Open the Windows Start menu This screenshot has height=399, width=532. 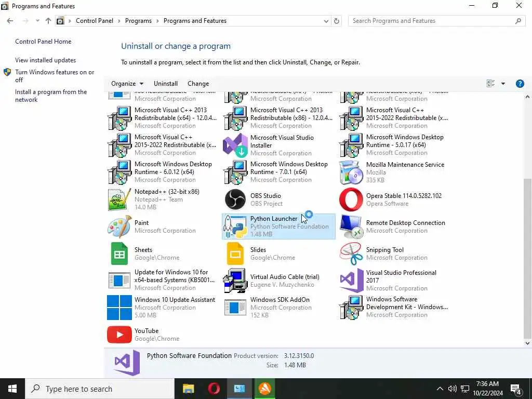pyautogui.click(x=12, y=389)
